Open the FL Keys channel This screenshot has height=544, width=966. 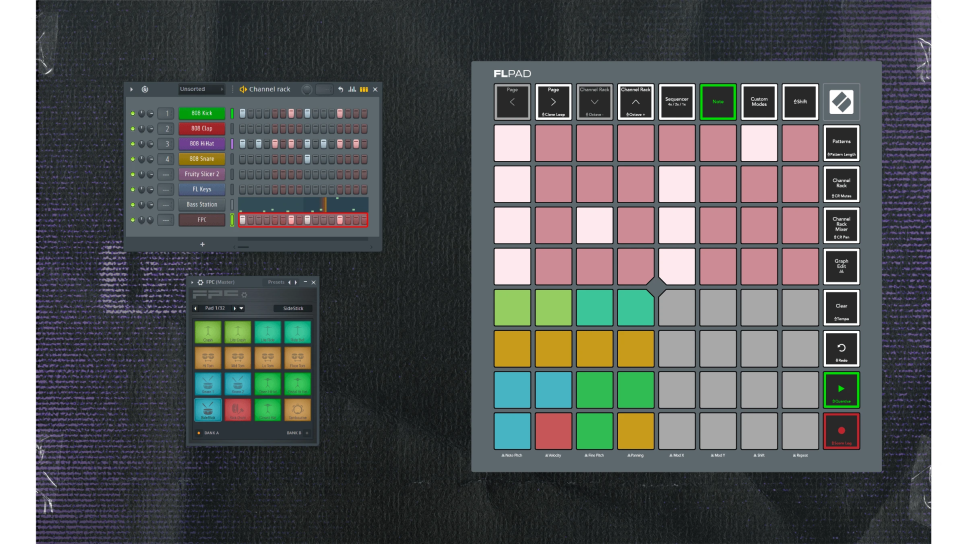[202, 189]
